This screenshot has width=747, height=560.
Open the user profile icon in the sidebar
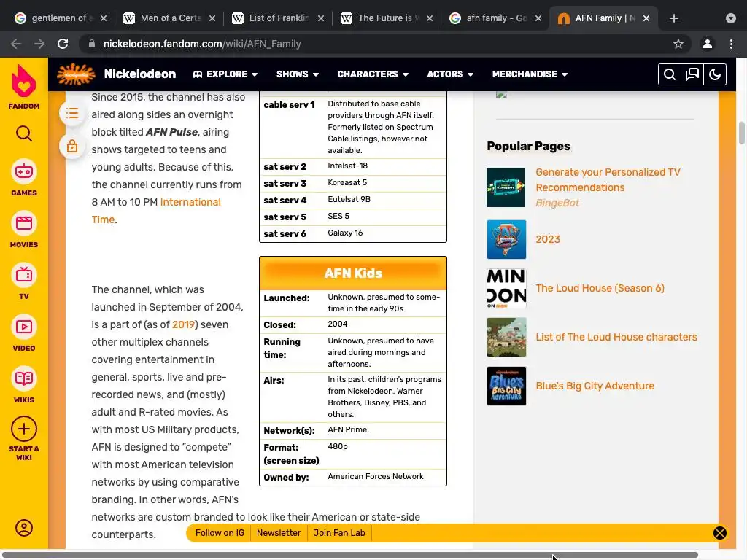pyautogui.click(x=24, y=528)
